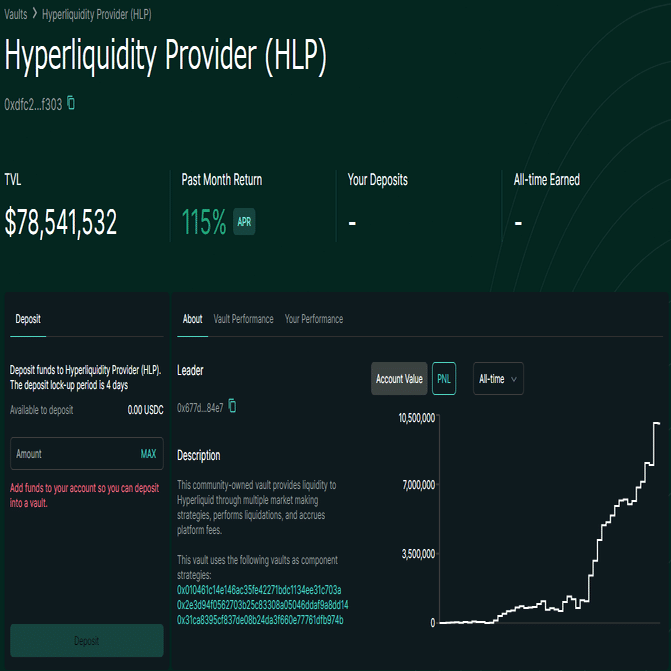Screen dimensions: 671x671
Task: Click the 3,500,000 axis label
Action: tap(418, 554)
